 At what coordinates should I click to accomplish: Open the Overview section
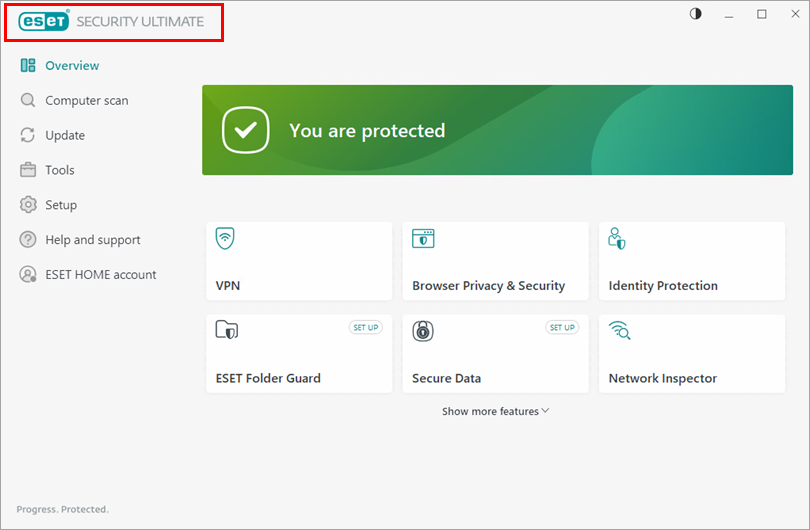(71, 66)
